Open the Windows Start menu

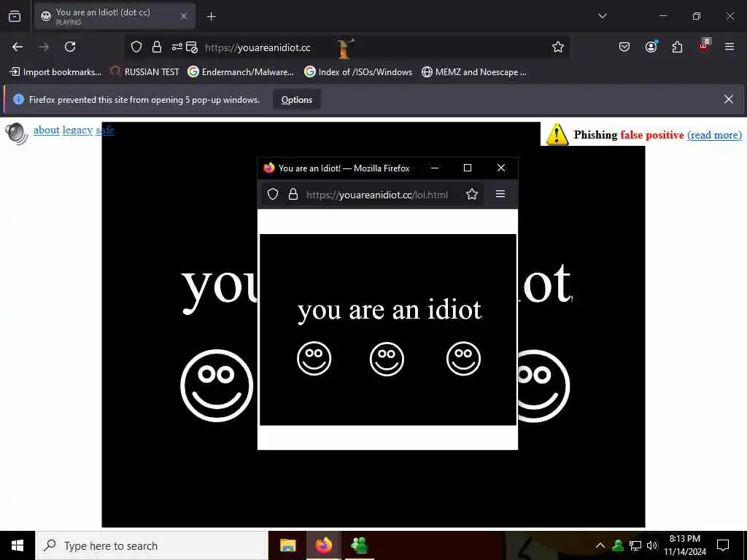click(x=18, y=545)
